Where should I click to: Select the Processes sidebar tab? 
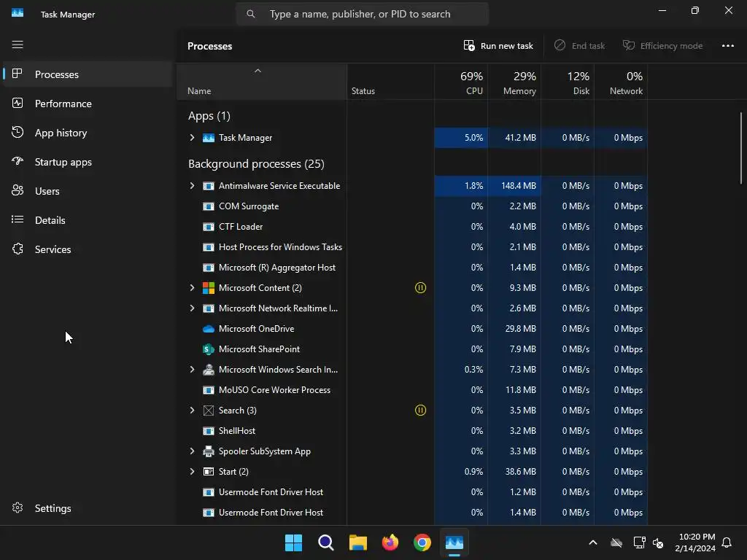tap(88, 74)
